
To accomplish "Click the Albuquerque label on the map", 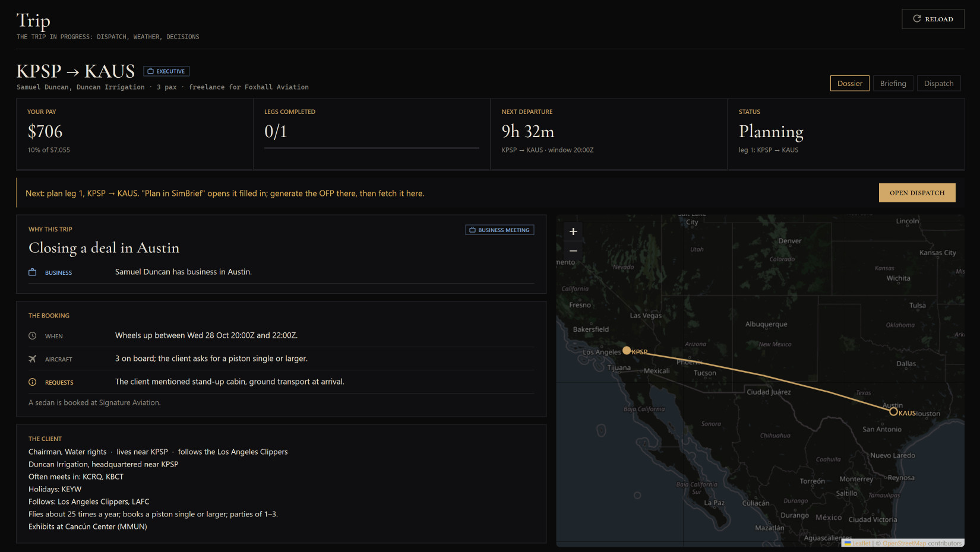I will tap(766, 324).
